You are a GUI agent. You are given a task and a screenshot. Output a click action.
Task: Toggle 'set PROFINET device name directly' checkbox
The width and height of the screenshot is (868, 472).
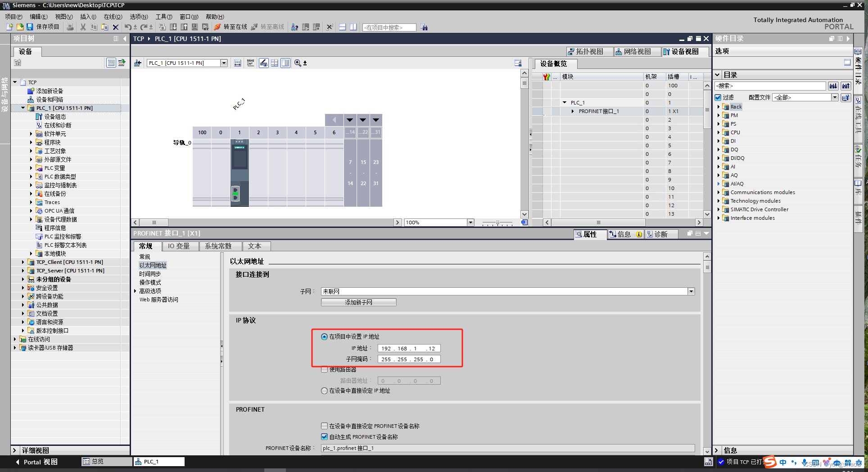coord(324,426)
